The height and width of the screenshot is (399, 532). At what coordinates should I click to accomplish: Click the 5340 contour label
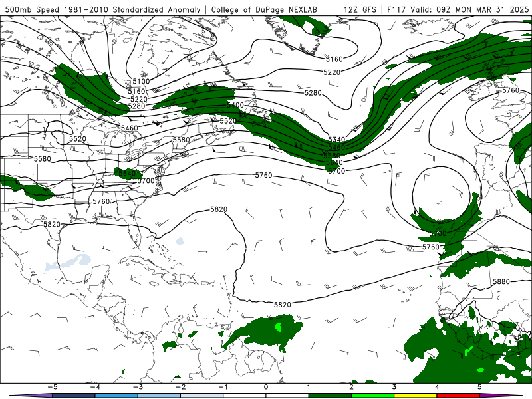click(x=336, y=140)
